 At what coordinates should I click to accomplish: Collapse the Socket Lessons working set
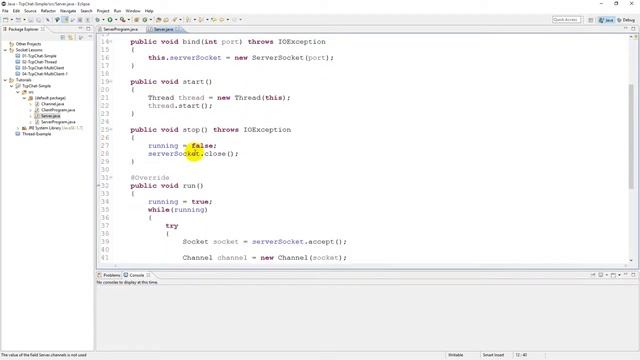pyautogui.click(x=5, y=50)
